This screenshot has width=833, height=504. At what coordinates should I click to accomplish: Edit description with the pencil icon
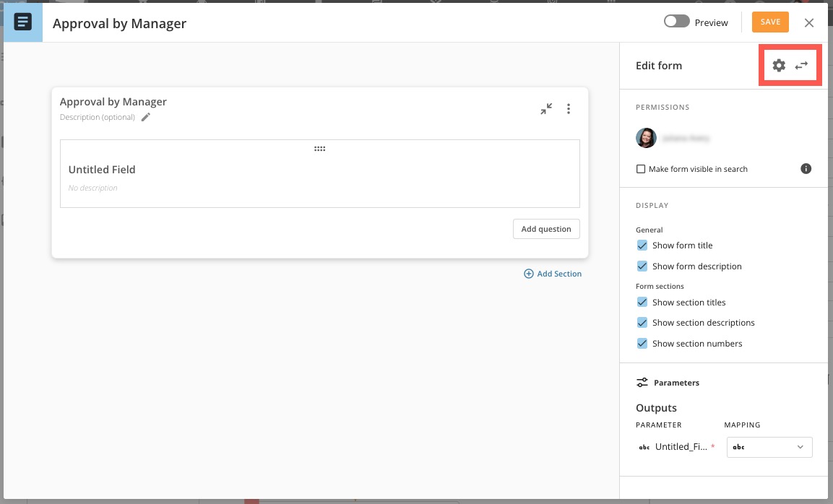tap(146, 117)
